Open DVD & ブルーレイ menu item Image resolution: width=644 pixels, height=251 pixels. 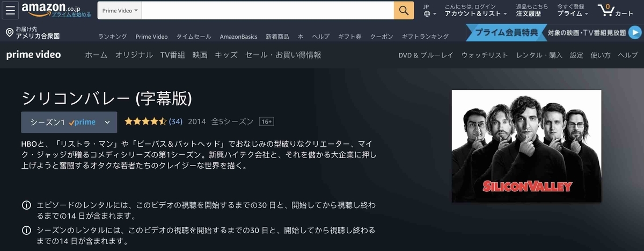click(x=426, y=55)
